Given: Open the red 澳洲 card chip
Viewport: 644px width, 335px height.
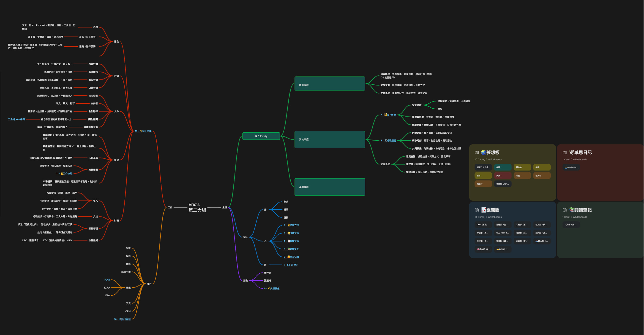Looking at the screenshot, I should coord(503,175).
